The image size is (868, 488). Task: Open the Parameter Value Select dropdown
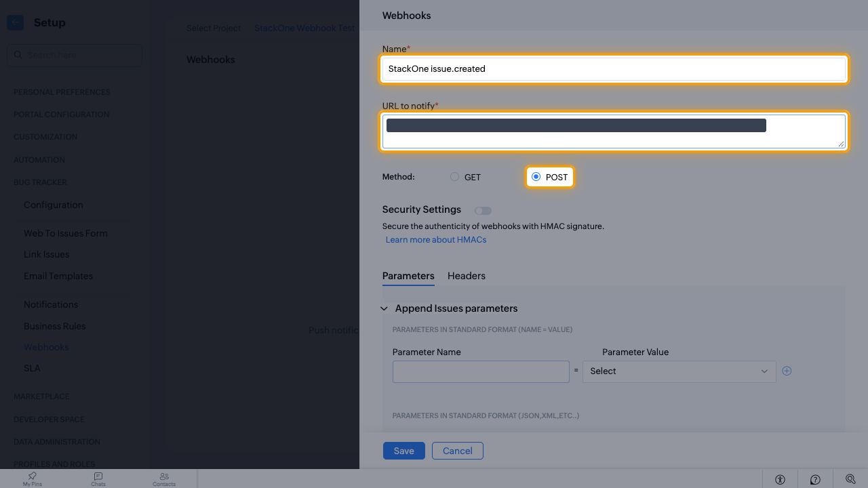coord(679,371)
